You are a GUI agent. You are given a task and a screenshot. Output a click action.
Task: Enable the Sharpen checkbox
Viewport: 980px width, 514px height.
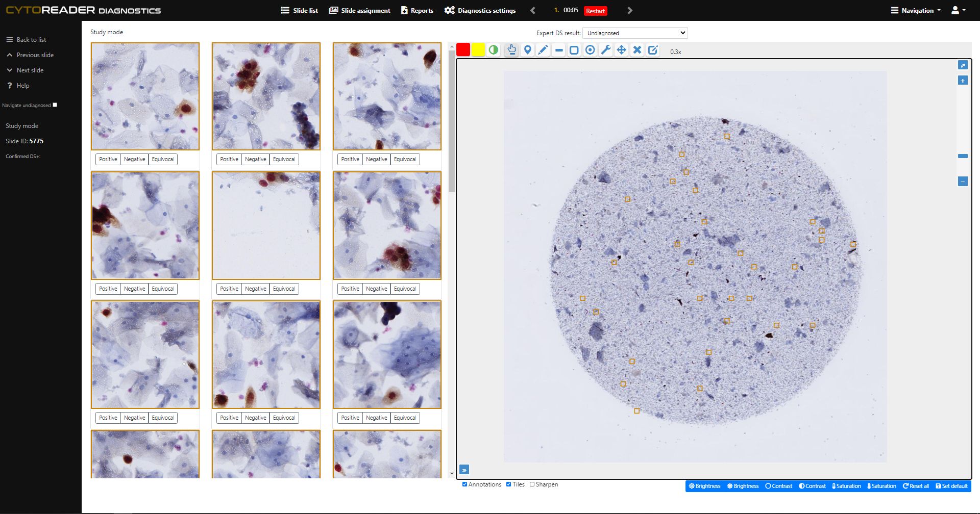532,484
